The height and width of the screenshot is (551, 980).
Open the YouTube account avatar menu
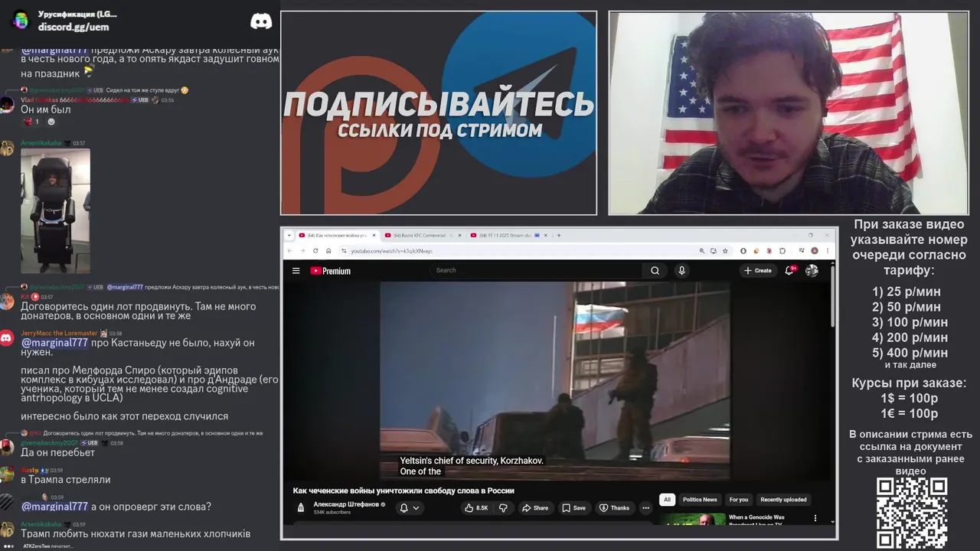[x=812, y=270]
